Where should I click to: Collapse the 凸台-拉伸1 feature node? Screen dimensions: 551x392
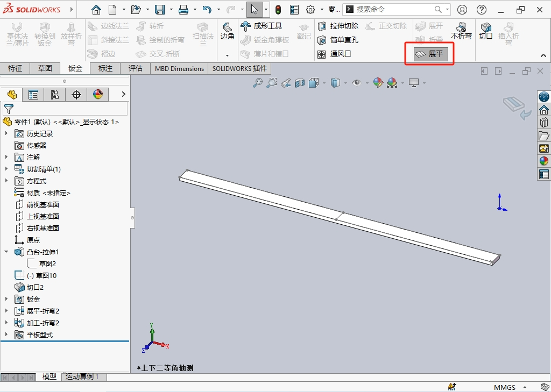click(6, 252)
